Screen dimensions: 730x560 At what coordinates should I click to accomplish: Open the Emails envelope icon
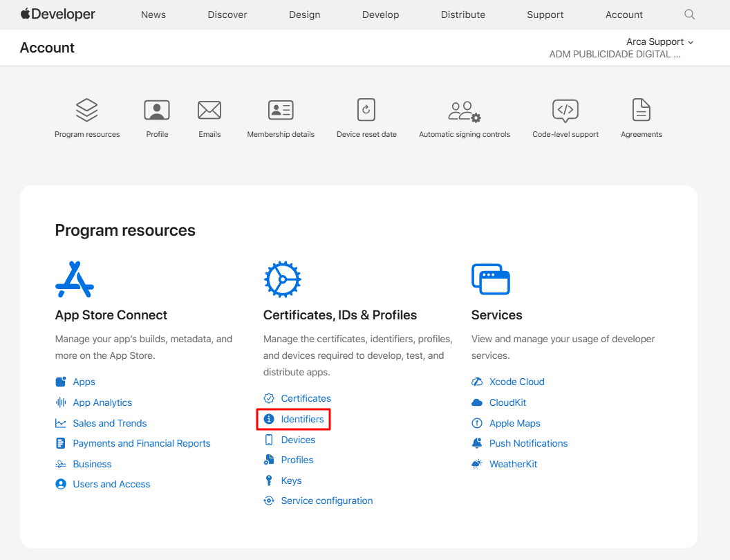pyautogui.click(x=209, y=110)
